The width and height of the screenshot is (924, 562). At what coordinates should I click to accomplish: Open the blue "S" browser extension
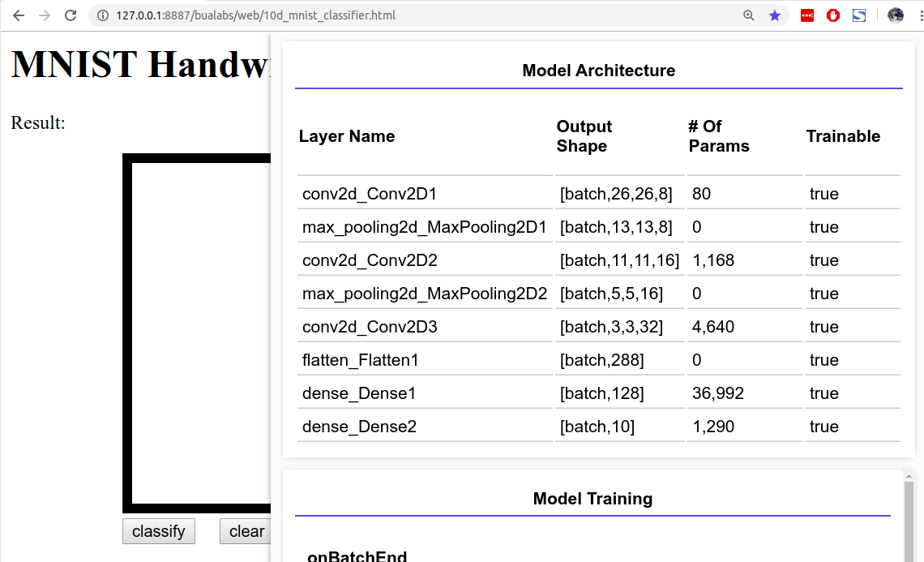tap(859, 15)
